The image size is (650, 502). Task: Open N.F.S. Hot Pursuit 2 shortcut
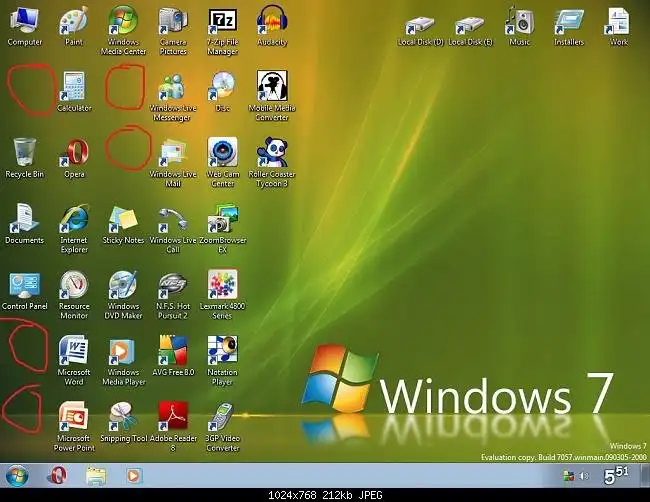pos(172,285)
